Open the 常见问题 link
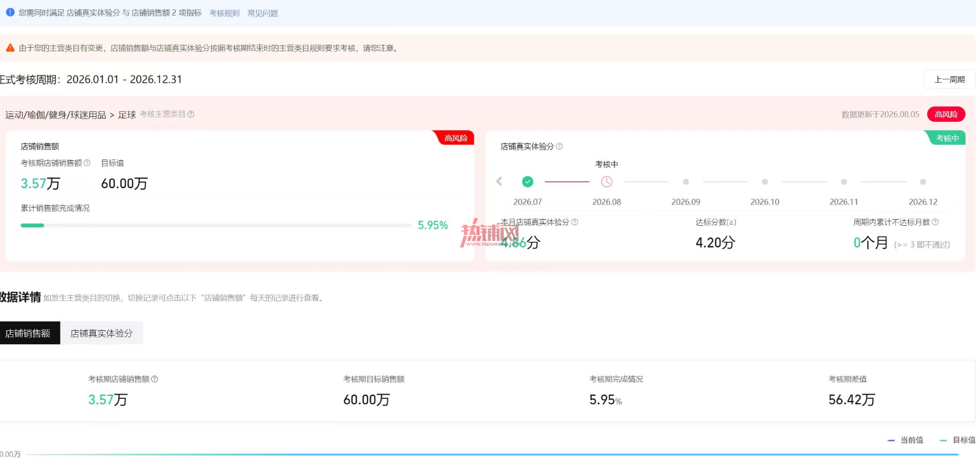 tap(262, 13)
